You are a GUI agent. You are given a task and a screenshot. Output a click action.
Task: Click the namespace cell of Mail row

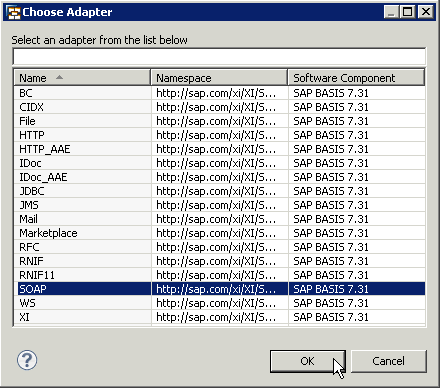220,219
